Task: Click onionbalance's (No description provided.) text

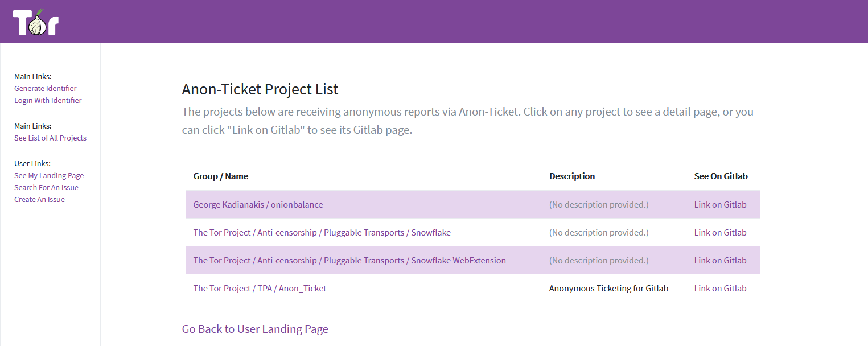Action: [x=599, y=204]
